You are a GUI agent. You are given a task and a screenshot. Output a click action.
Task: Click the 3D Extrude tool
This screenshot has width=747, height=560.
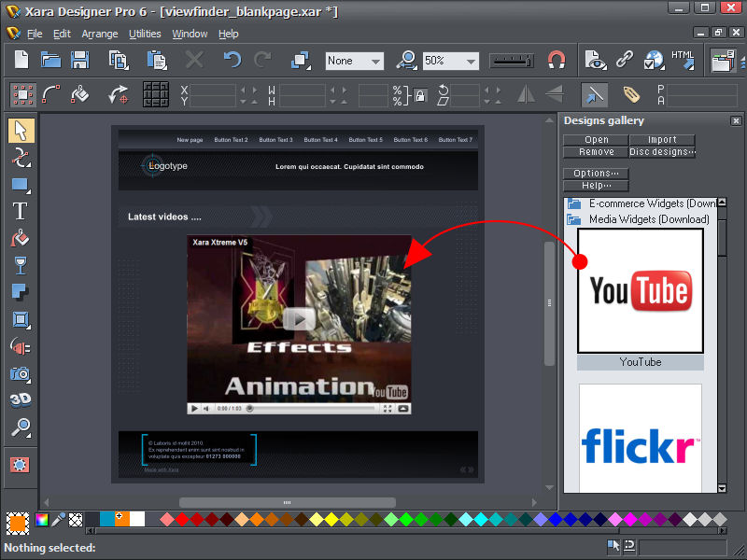[x=21, y=400]
